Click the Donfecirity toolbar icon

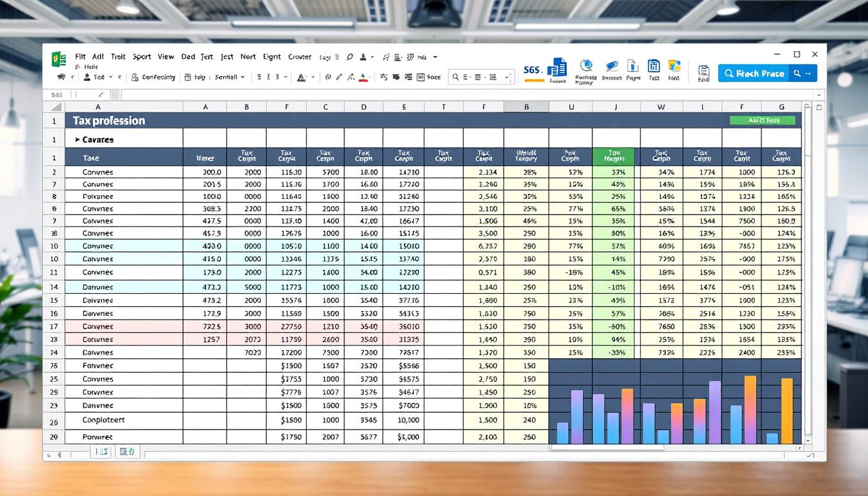(x=135, y=77)
